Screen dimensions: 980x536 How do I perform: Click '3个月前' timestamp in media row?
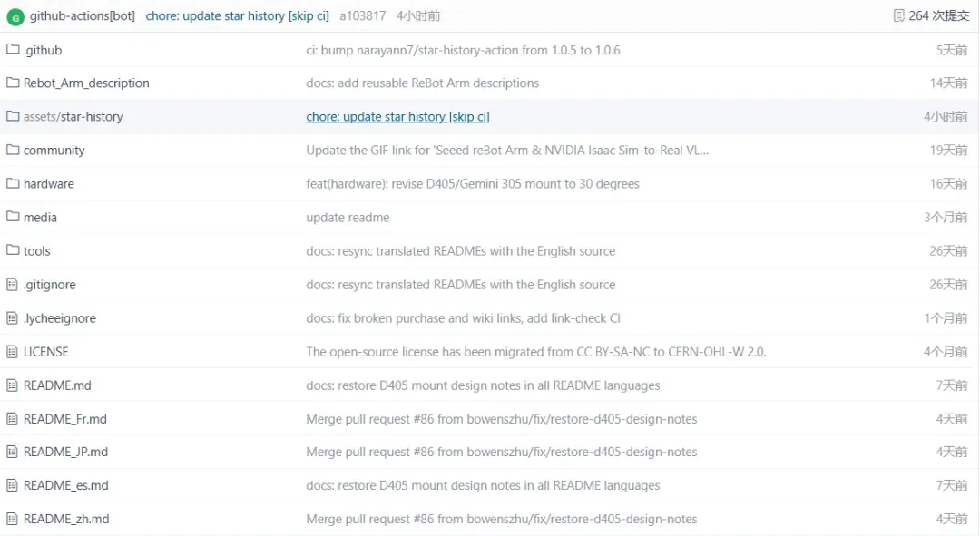pos(946,218)
